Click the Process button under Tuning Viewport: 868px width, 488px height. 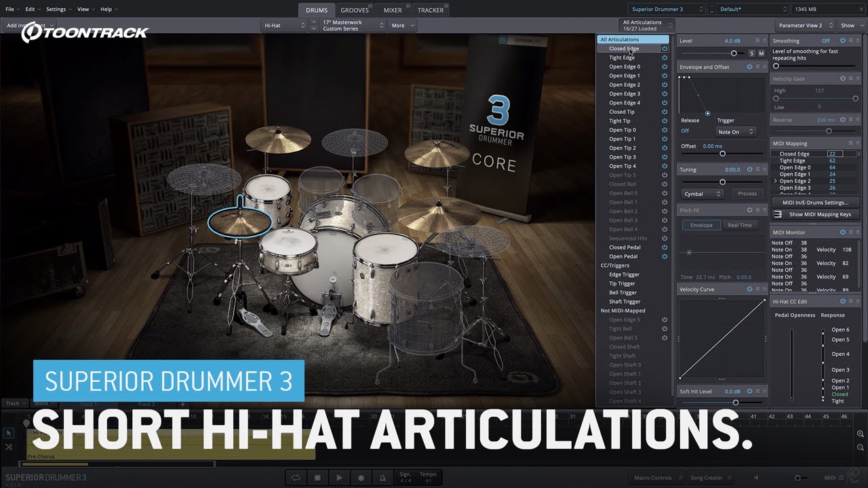point(747,194)
